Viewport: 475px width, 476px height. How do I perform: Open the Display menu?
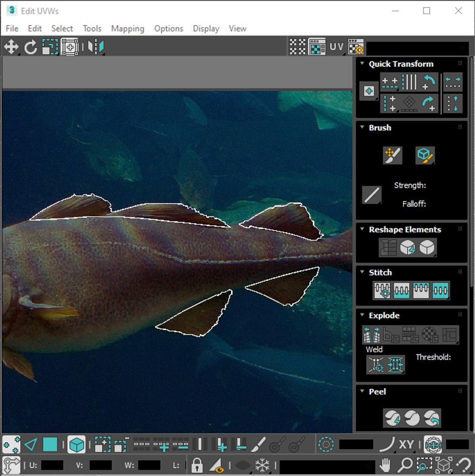(206, 29)
